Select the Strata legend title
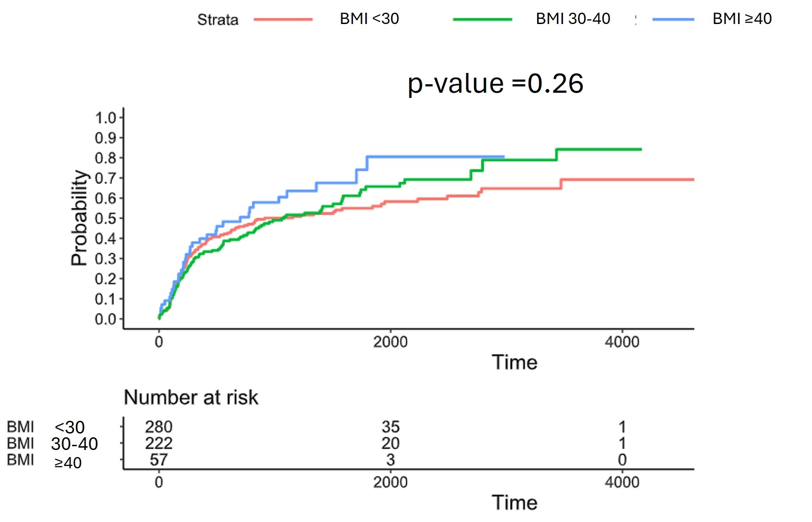Screen dimensions: 812x522 pyautogui.click(x=217, y=20)
